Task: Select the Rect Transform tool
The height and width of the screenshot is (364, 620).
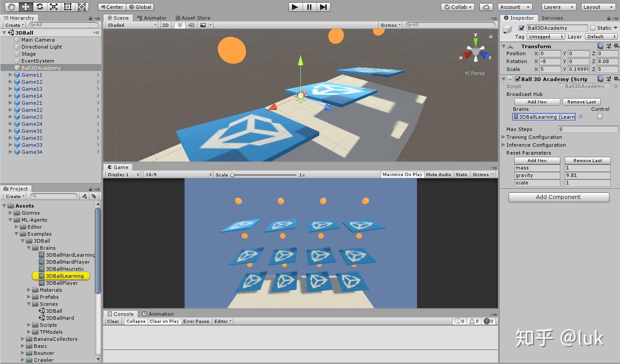Action: 67,7
